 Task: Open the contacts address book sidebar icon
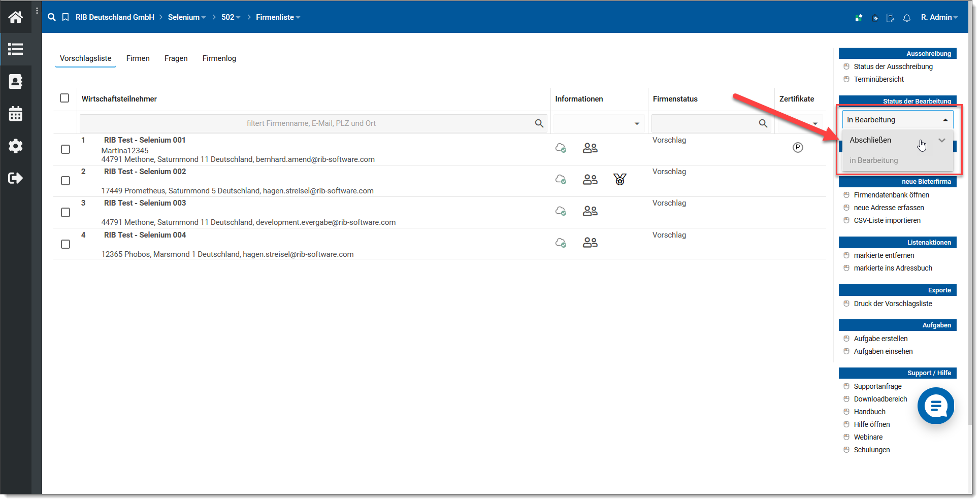point(15,82)
